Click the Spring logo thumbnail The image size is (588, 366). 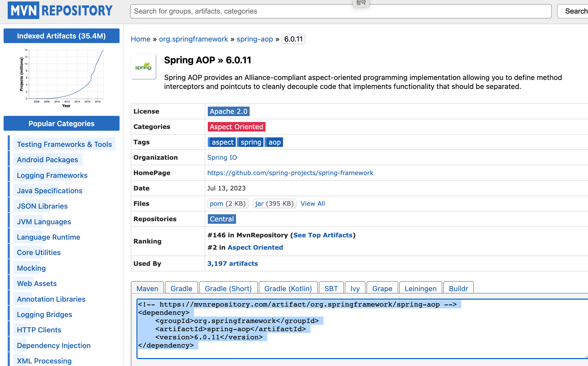[x=143, y=67]
